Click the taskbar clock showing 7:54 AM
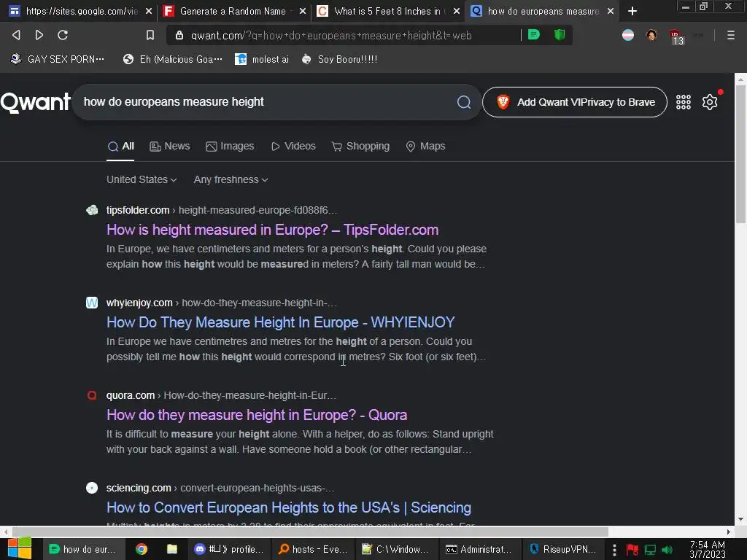Viewport: 747px width, 560px height. [708, 550]
